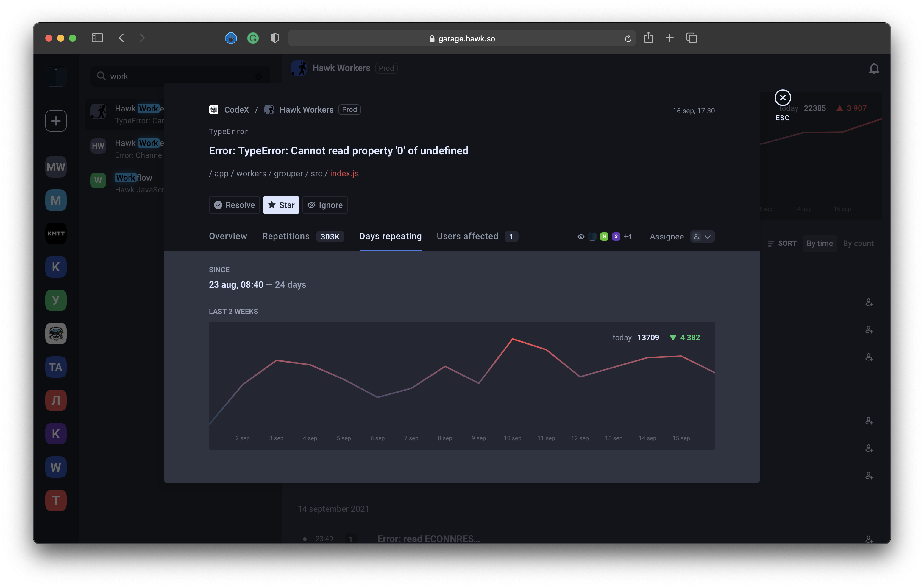The height and width of the screenshot is (588, 924).
Task: Click the index.js file link
Action: [344, 174]
